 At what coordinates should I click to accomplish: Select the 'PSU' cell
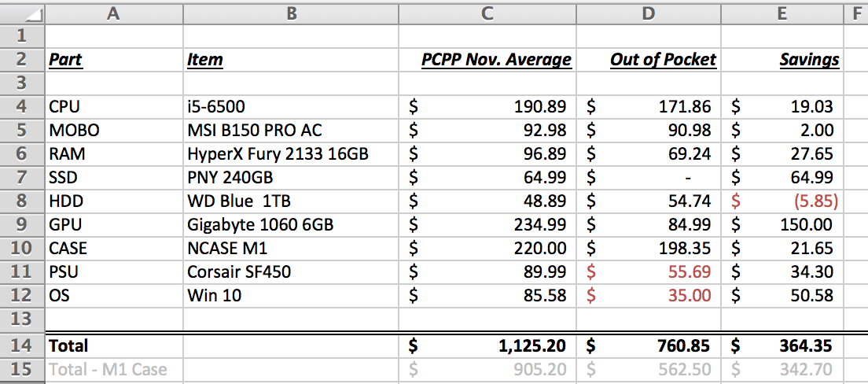click(x=113, y=271)
